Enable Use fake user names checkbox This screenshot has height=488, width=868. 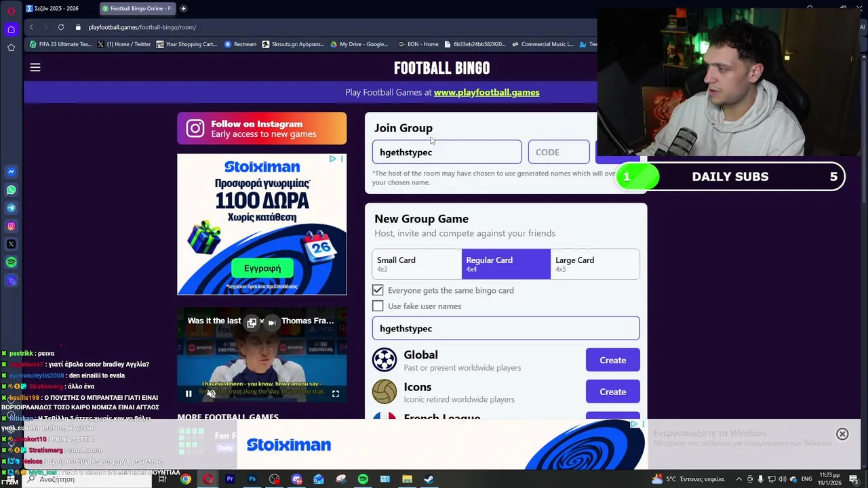point(378,306)
